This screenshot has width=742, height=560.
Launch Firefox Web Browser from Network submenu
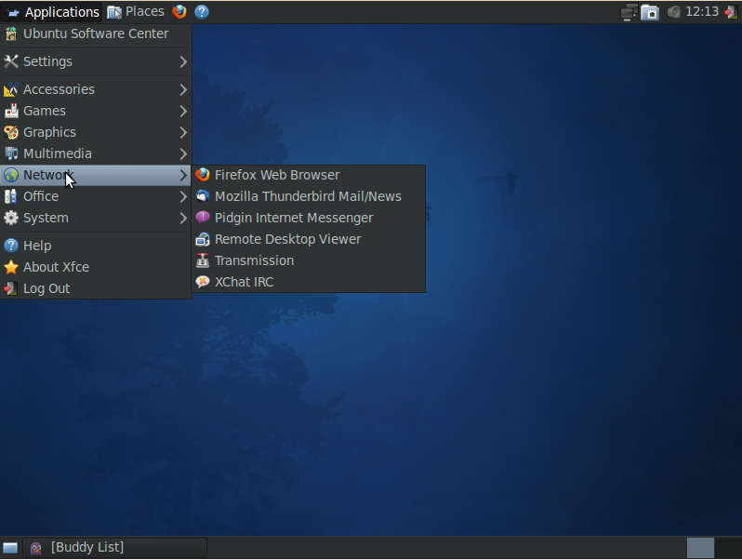(308, 175)
